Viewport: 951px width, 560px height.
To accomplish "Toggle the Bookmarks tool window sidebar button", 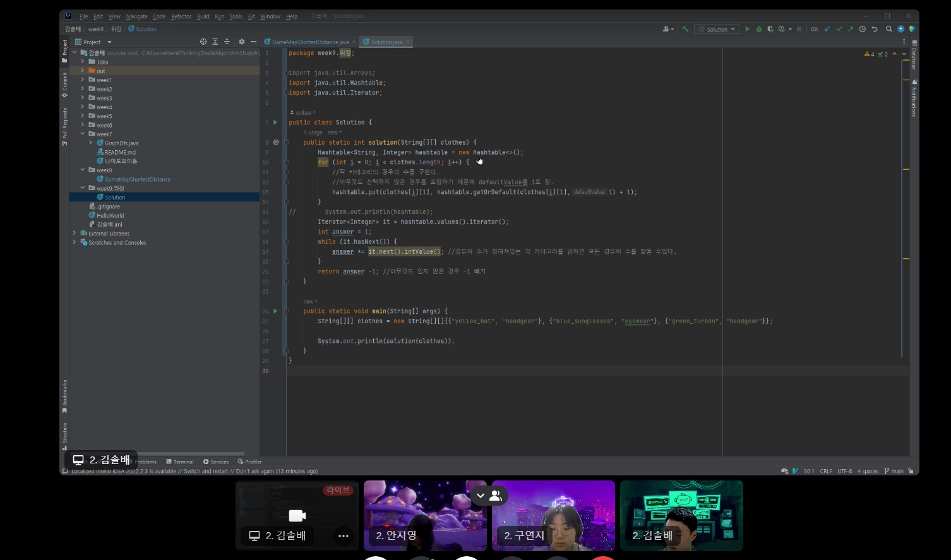I will tap(64, 396).
